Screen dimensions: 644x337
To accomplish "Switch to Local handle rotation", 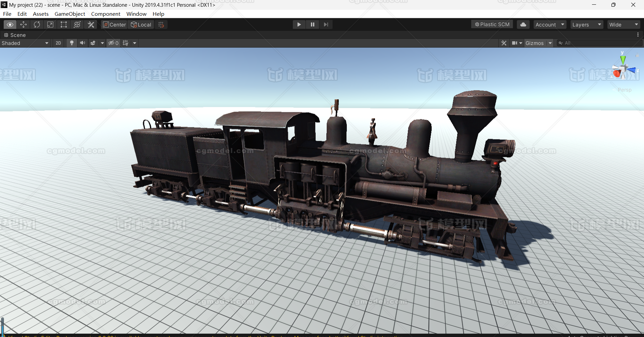I will 141,24.
